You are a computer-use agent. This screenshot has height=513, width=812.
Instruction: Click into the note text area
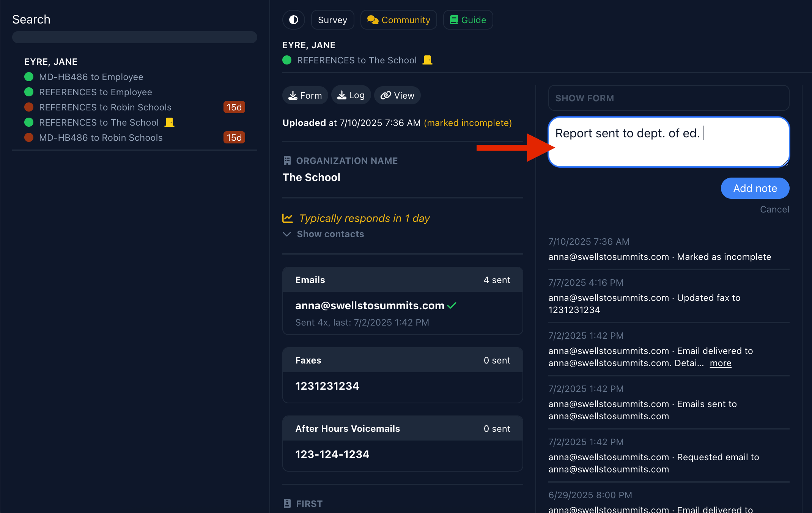coord(668,148)
